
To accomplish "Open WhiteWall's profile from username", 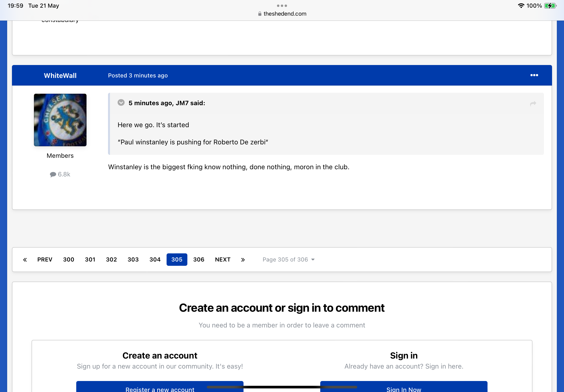I will coord(60,75).
